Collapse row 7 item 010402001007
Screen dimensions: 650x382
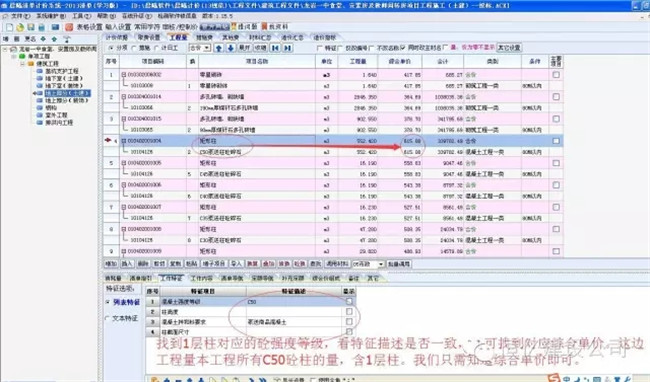(x=124, y=207)
